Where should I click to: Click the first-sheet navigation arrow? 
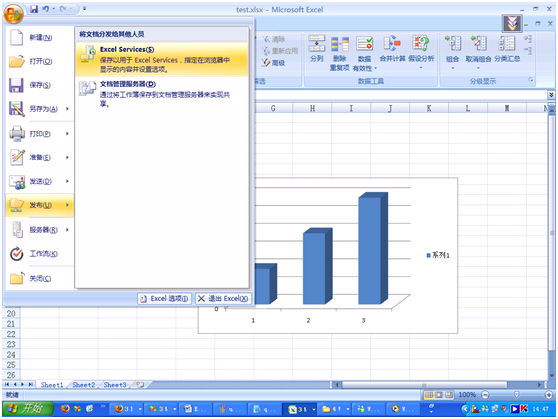(7, 384)
